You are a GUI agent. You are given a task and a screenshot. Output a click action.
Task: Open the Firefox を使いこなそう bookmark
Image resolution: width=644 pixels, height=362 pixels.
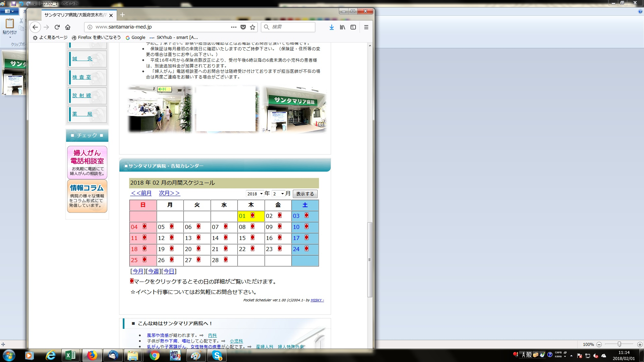pos(96,38)
